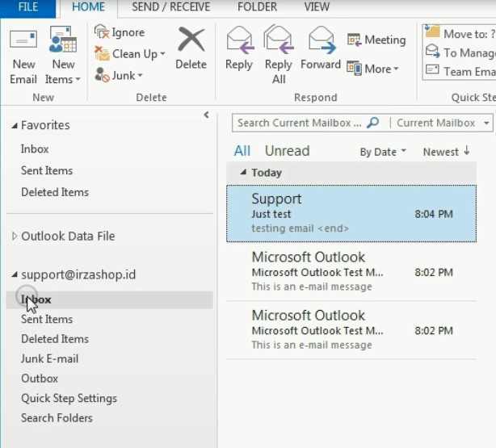Select the Support 'Just test' email
This screenshot has height=448, width=496.
(x=351, y=213)
